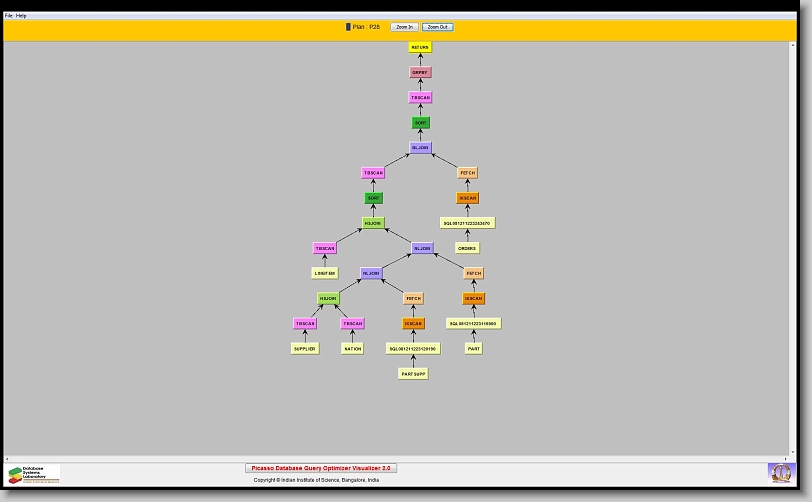This screenshot has height=502, width=812.
Task: Click the Database Systems Laboratory logo
Action: pos(33,474)
